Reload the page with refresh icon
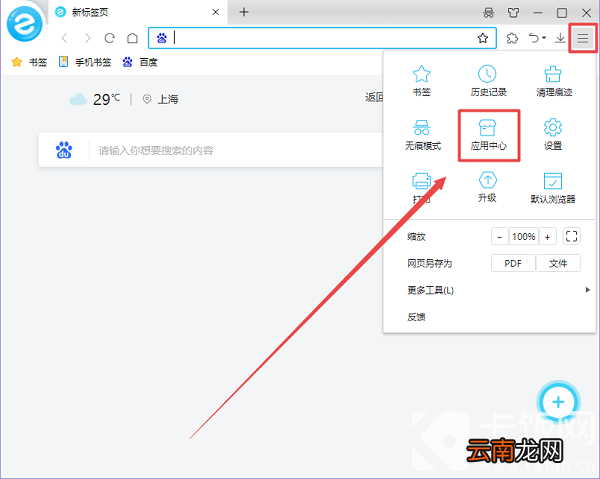 (110, 38)
